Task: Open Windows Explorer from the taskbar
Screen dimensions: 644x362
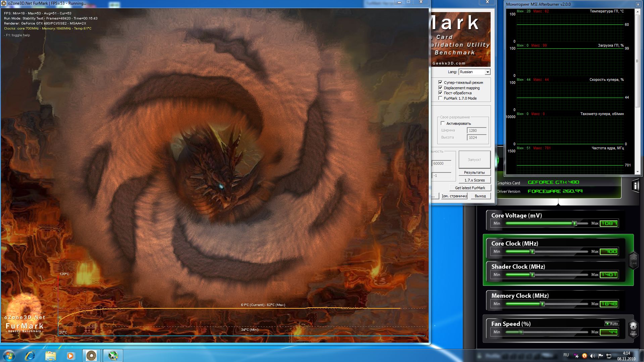Action: pyautogui.click(x=51, y=356)
